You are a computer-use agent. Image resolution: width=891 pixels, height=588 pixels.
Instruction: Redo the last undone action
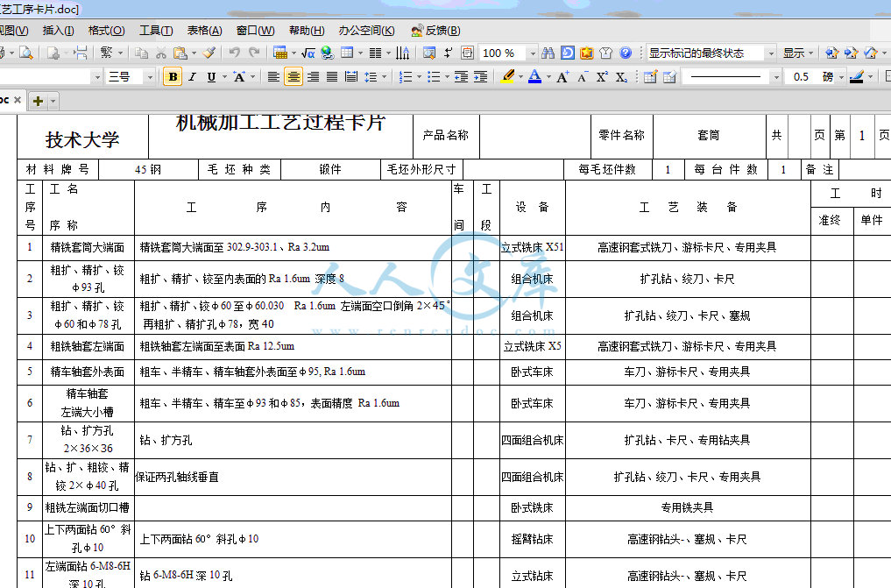tap(254, 53)
